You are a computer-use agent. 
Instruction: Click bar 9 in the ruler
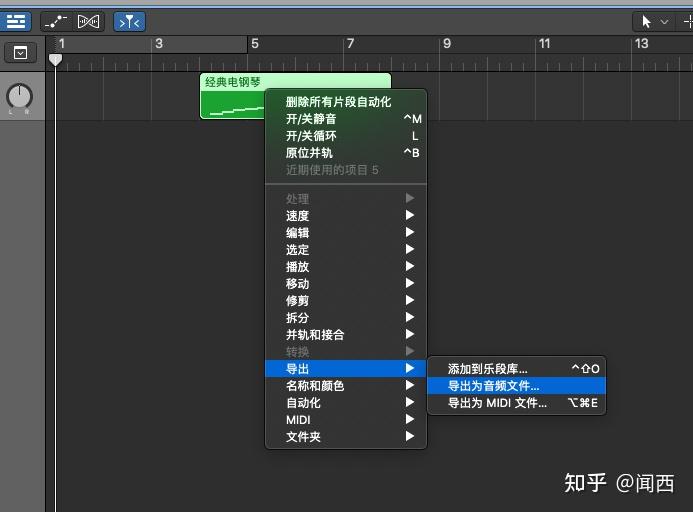[447, 43]
